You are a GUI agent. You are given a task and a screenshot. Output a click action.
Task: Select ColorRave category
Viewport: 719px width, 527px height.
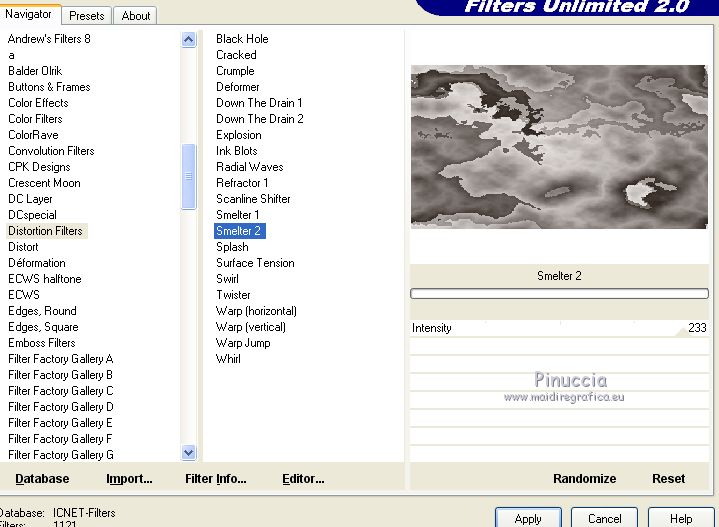click(x=33, y=135)
